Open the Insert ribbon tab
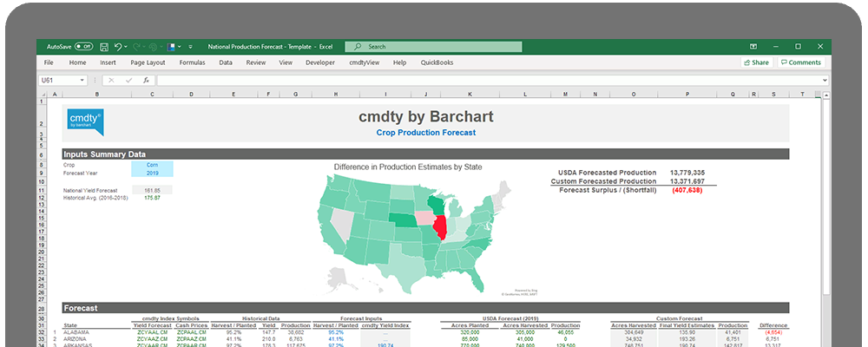The height and width of the screenshot is (347, 868). tap(108, 62)
